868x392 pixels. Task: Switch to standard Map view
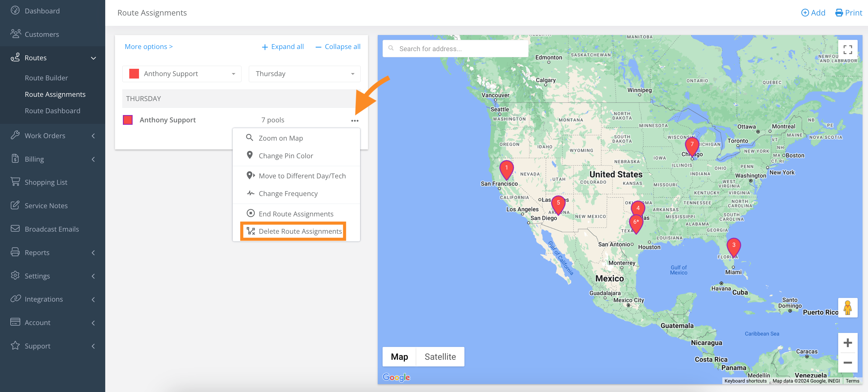tap(399, 356)
